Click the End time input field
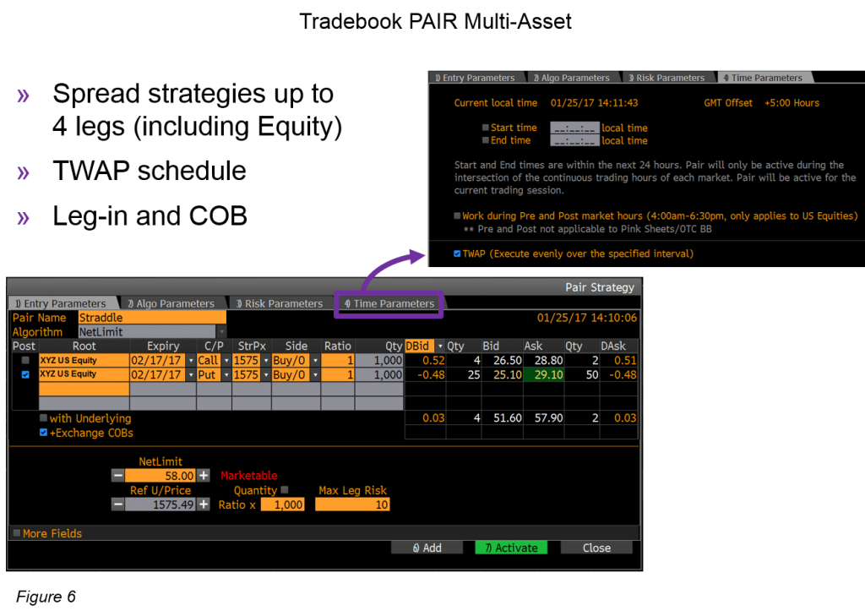 [x=574, y=140]
